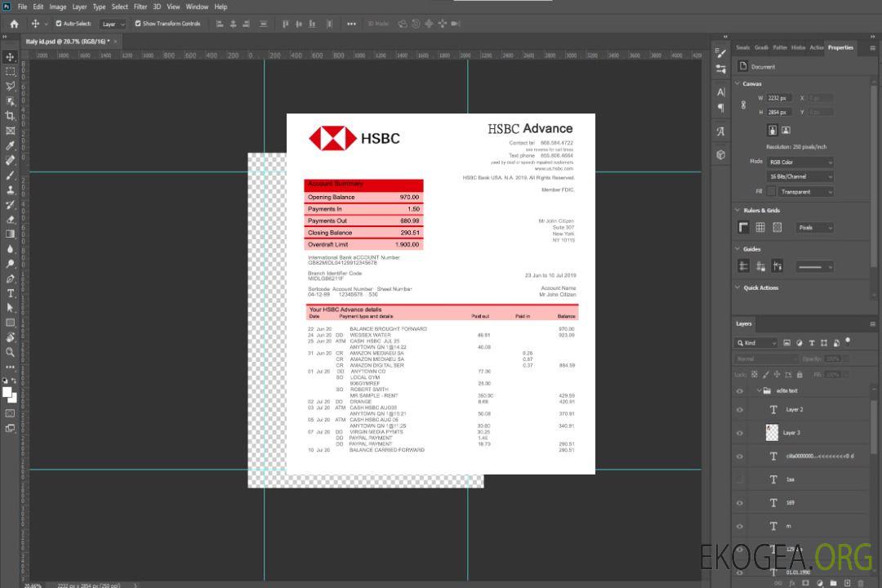Open the Brush Settings panel icon

720,53
